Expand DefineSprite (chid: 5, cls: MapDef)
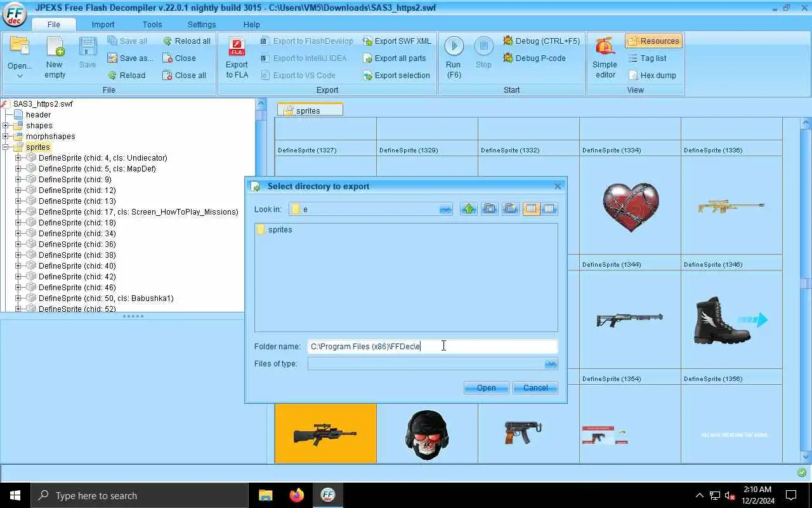 pyautogui.click(x=18, y=169)
